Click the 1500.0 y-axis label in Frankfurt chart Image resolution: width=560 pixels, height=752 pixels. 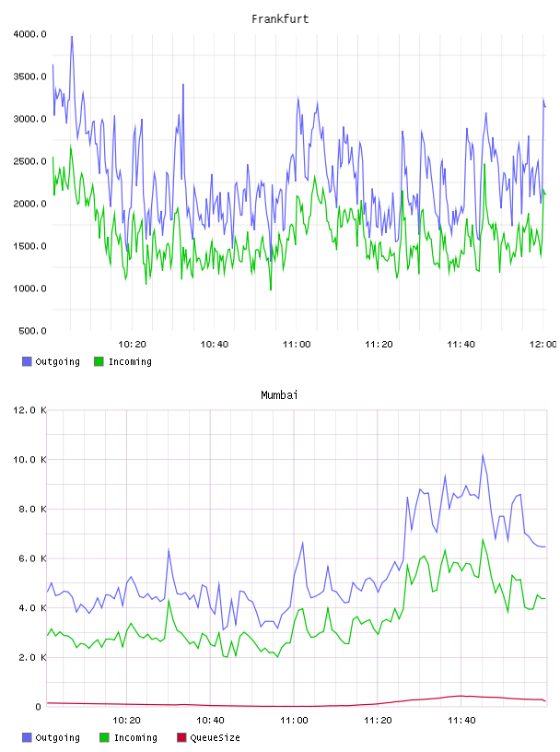click(29, 246)
